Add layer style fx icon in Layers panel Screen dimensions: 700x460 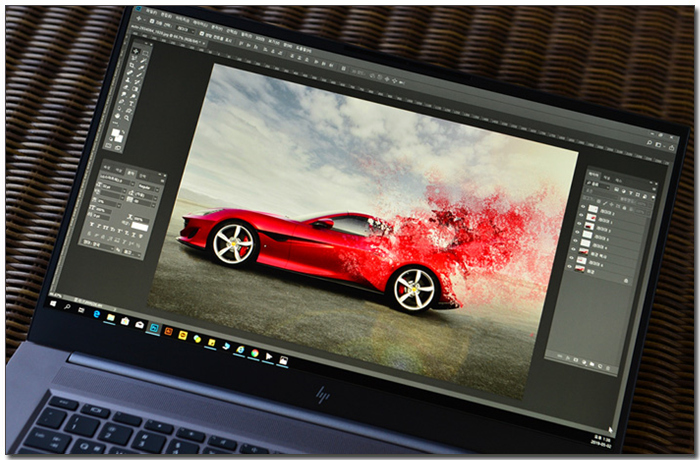pyautogui.click(x=568, y=358)
